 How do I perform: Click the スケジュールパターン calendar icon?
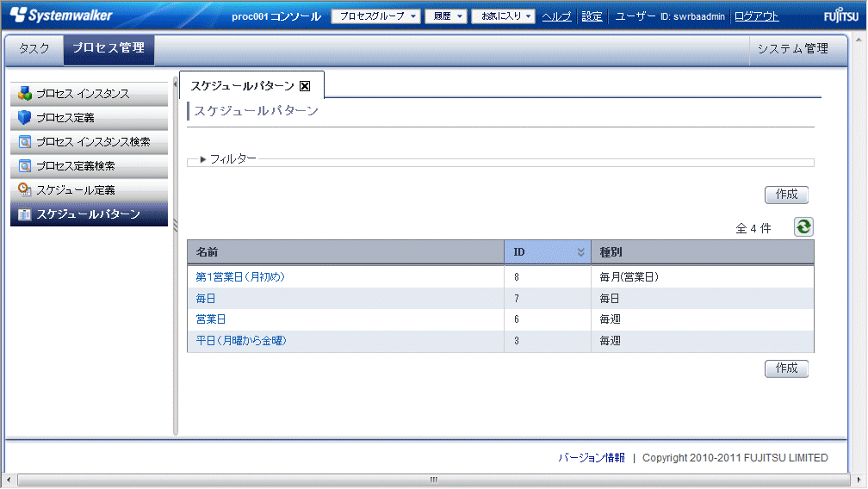coord(24,214)
